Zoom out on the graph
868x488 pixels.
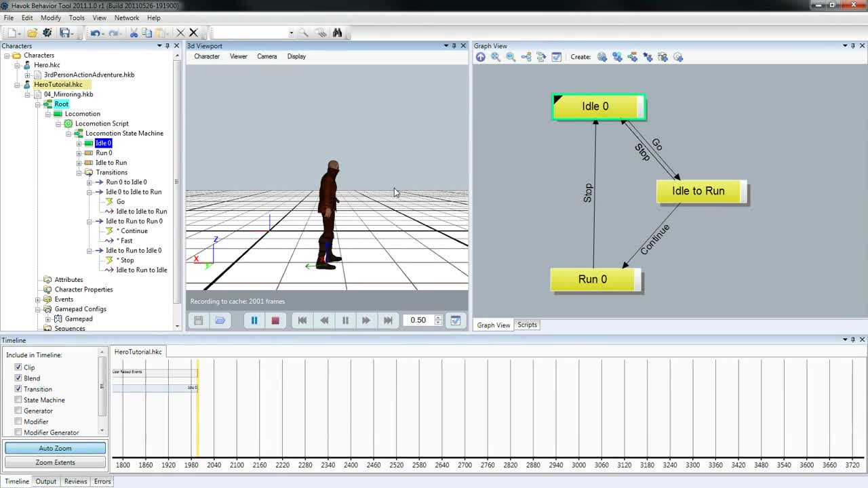[511, 57]
